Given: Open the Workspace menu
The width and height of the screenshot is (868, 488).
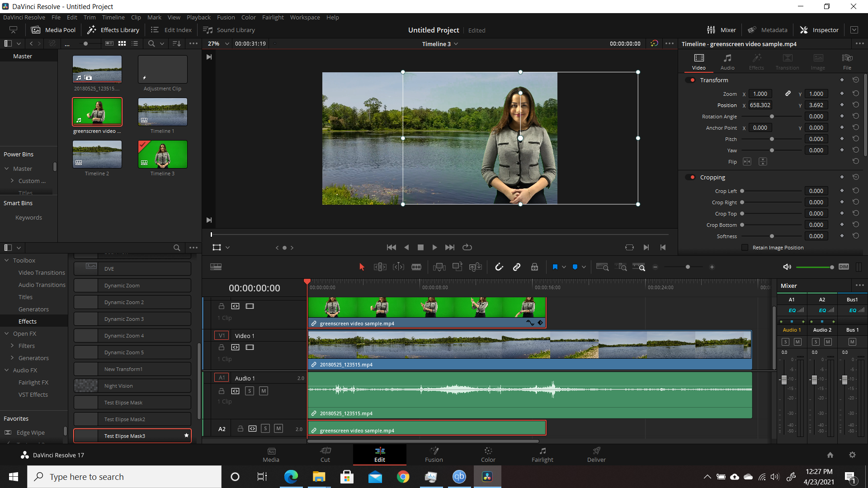Looking at the screenshot, I should click(x=305, y=17).
